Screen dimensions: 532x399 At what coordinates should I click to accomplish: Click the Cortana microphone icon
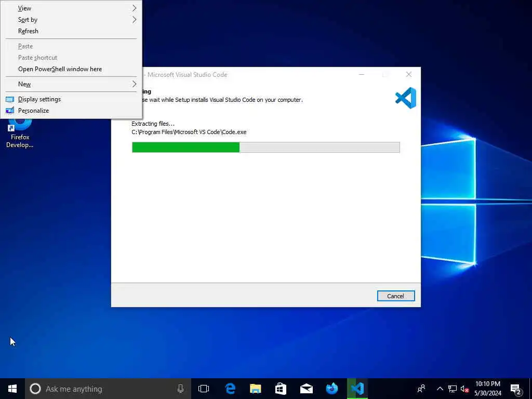(180, 389)
